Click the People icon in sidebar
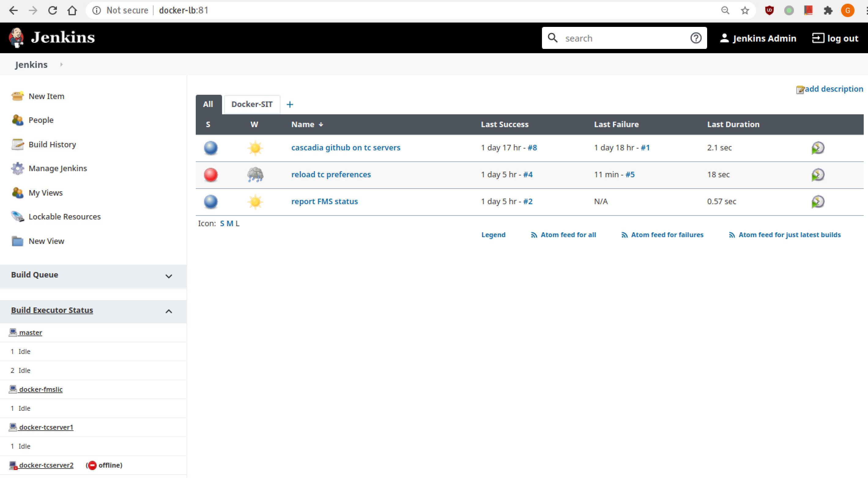This screenshot has width=868, height=478. click(x=17, y=120)
